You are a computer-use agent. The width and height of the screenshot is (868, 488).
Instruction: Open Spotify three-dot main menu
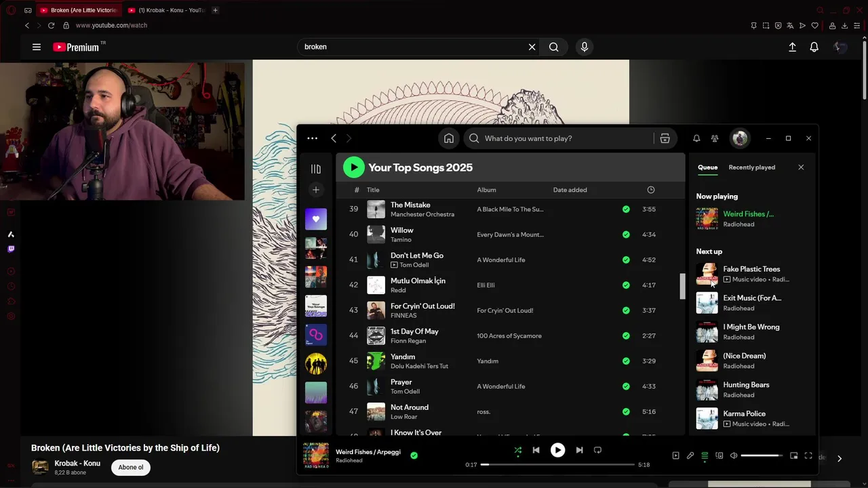312,138
